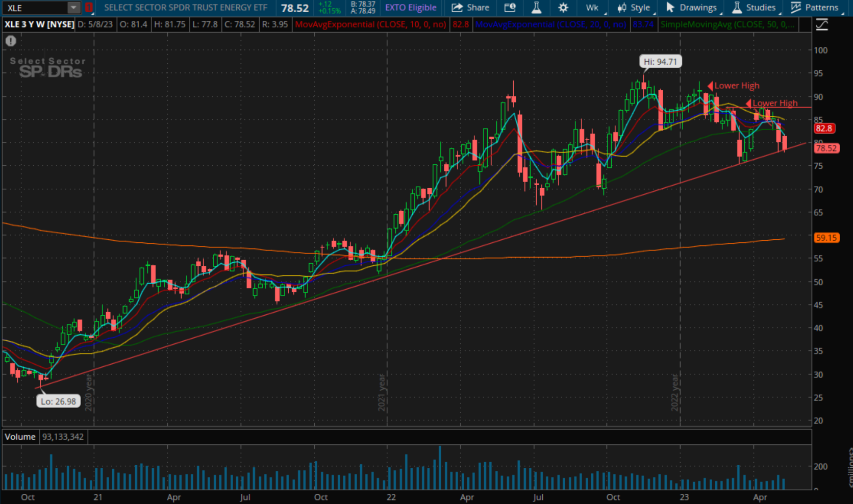Screen dimensions: 853x504
Task: Open the Studies menu
Action: [754, 8]
